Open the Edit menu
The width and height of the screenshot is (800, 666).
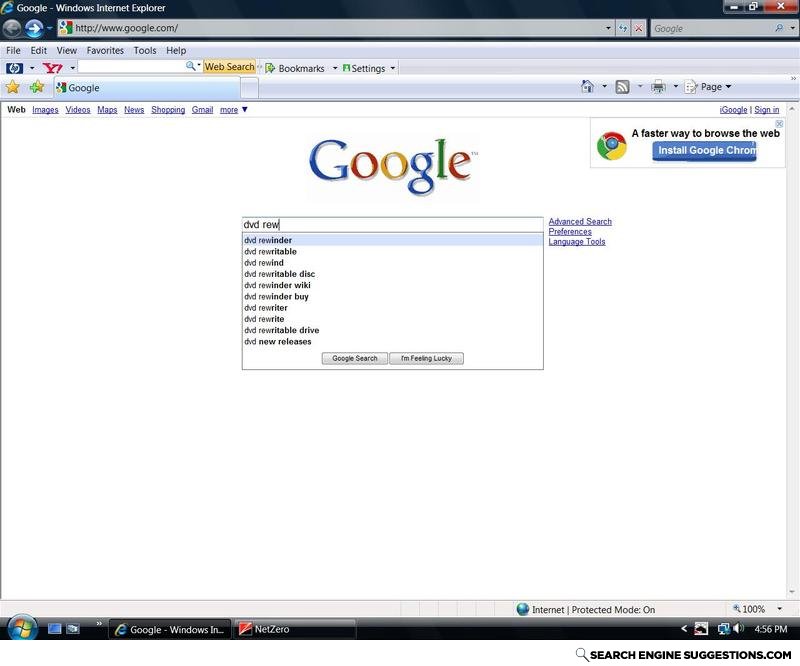39,51
